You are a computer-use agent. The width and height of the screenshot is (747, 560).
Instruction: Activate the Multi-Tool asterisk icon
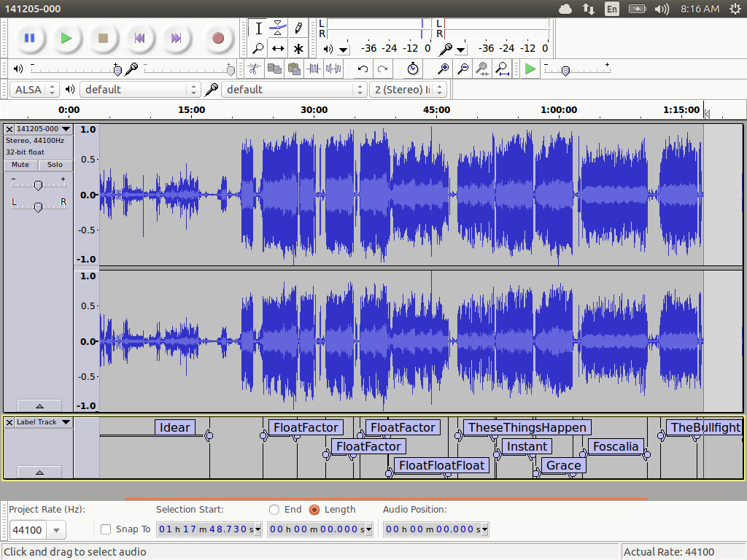298,49
